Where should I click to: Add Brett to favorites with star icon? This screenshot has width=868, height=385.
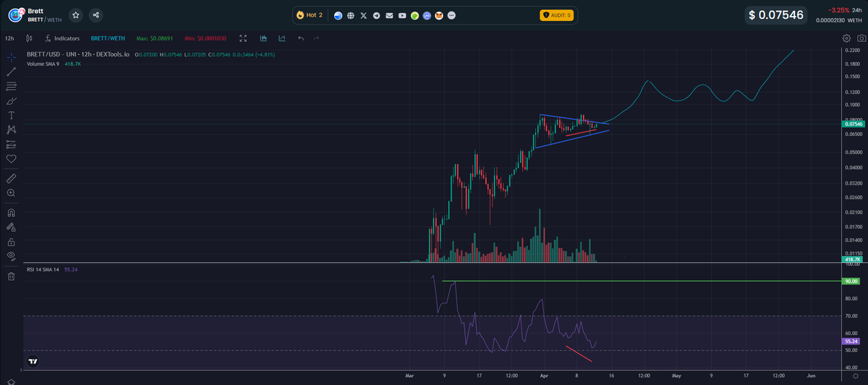click(x=75, y=14)
